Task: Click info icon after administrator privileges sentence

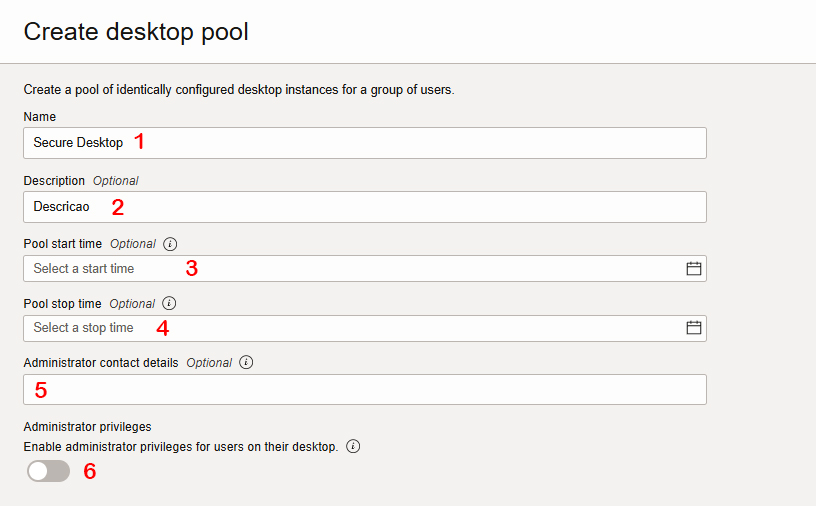Action: tap(353, 446)
